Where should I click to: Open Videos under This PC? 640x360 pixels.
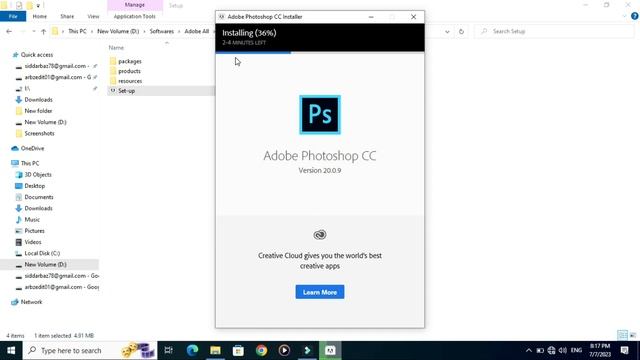click(33, 242)
